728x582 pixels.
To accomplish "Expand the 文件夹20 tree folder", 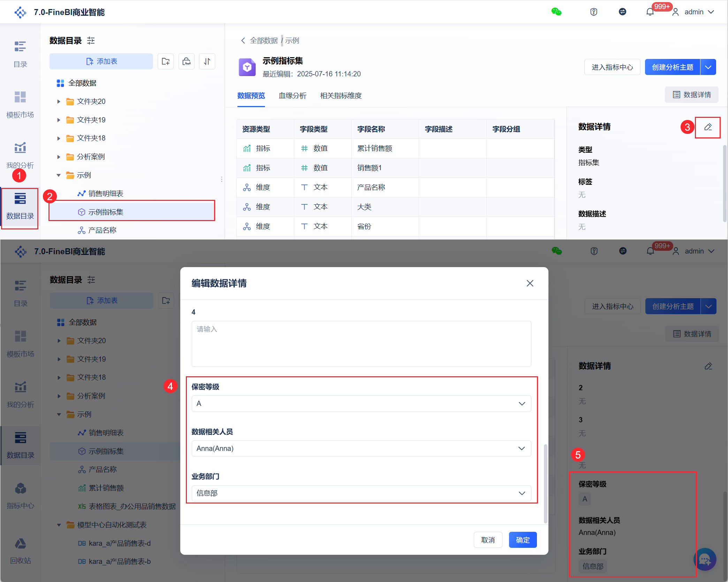I will [x=59, y=101].
